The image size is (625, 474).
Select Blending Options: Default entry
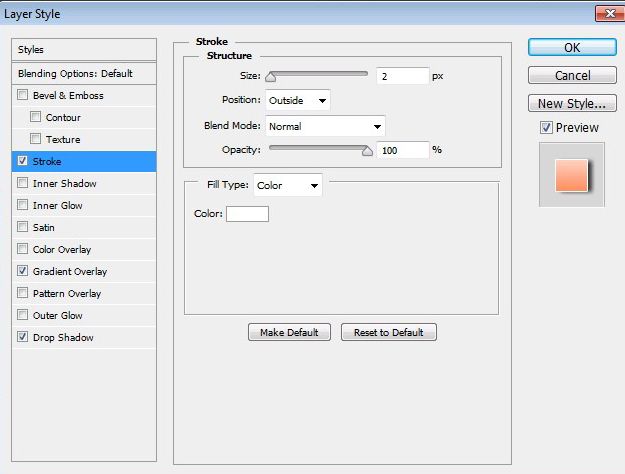(x=85, y=74)
